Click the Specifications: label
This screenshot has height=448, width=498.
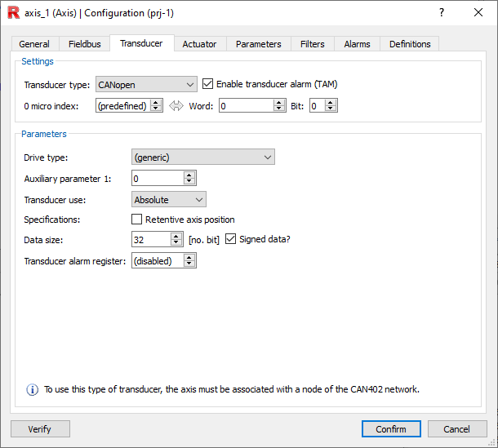tap(52, 220)
